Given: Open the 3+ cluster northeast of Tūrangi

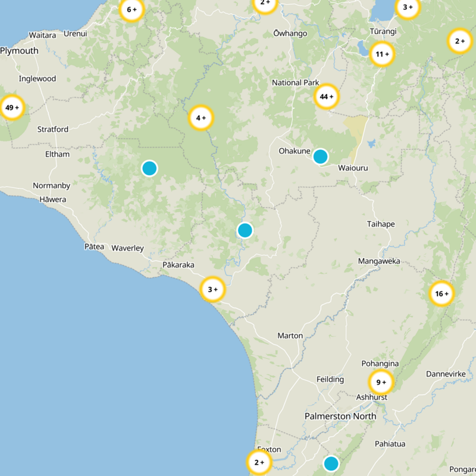Looking at the screenshot, I should (x=408, y=7).
